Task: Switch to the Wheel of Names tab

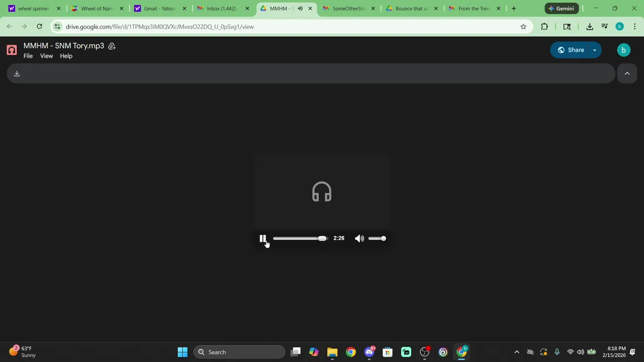Action: [97, 9]
